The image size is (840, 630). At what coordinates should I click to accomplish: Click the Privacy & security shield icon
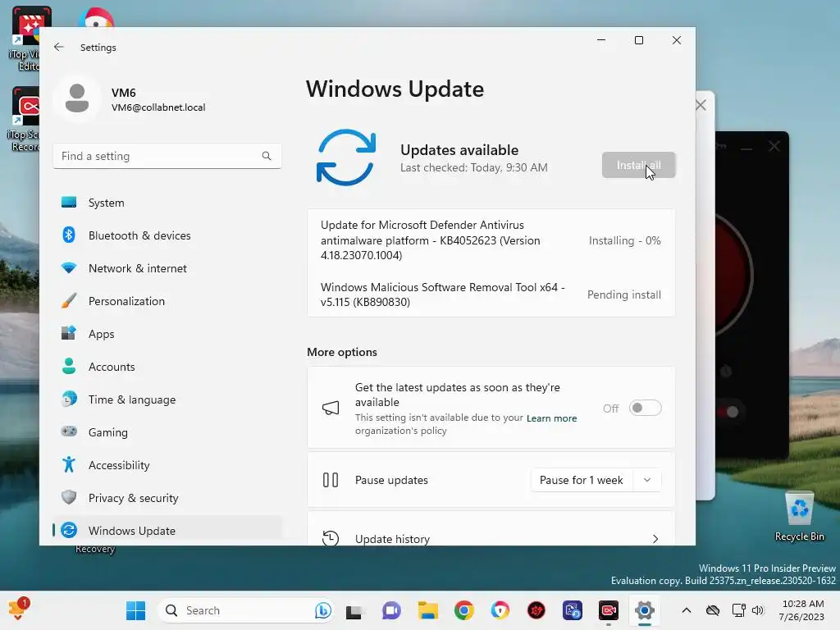69,497
